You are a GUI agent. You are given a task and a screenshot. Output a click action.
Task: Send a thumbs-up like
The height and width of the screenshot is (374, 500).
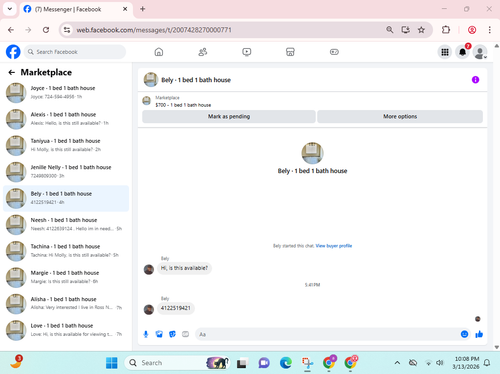pyautogui.click(x=479, y=334)
